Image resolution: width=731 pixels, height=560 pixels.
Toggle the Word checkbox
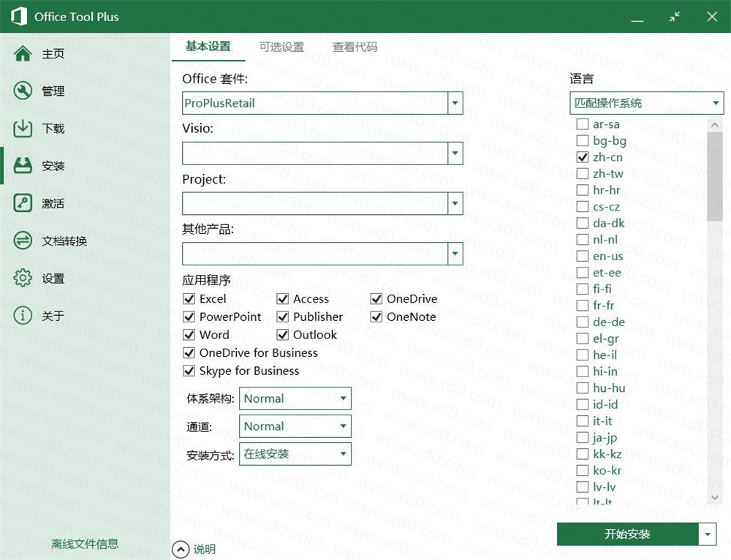[189, 335]
